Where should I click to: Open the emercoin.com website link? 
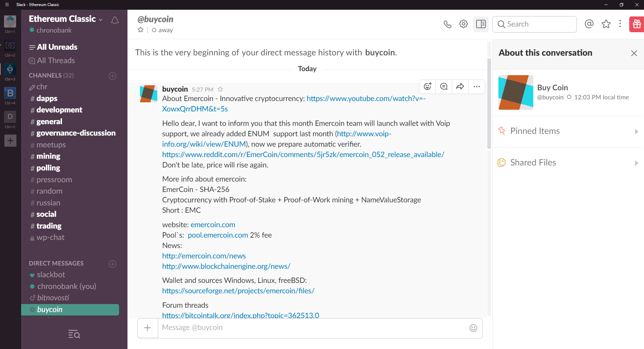click(x=213, y=225)
